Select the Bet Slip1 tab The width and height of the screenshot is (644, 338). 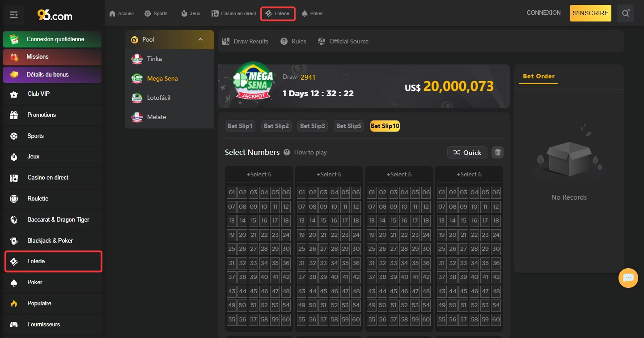tap(240, 126)
